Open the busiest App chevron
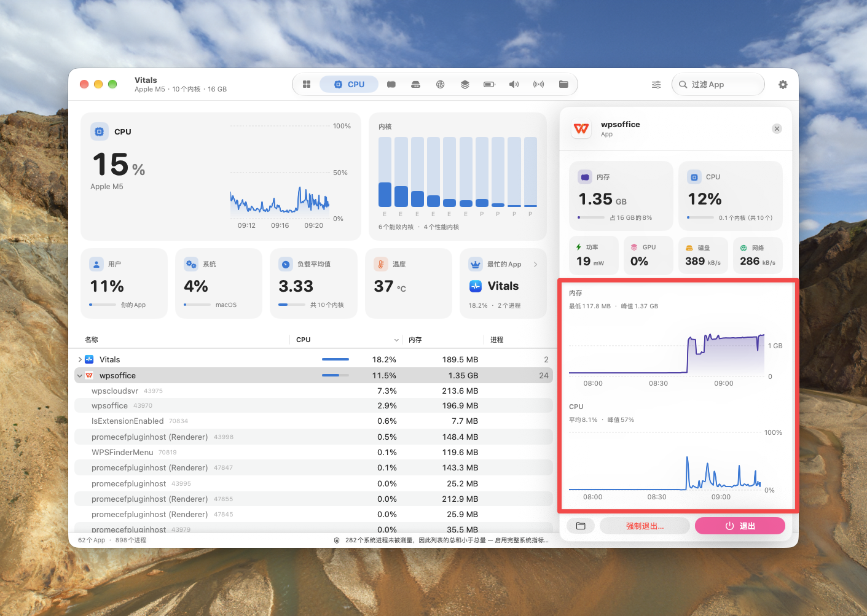This screenshot has width=867, height=616. [x=535, y=264]
